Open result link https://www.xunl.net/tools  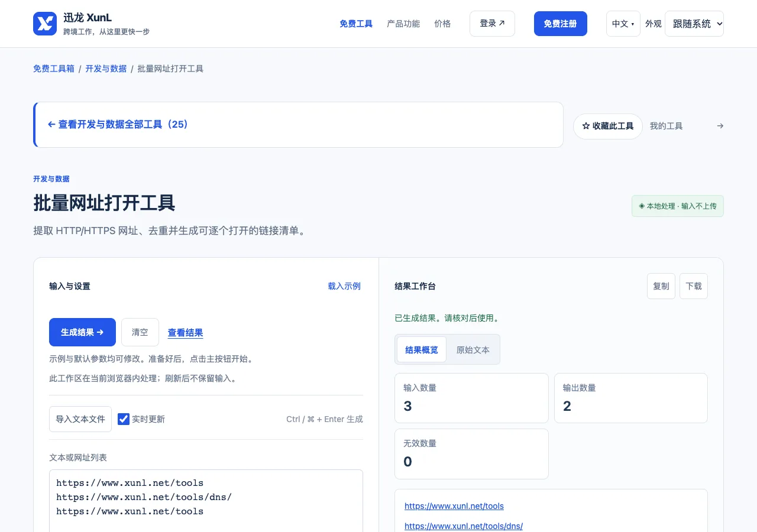pos(454,506)
